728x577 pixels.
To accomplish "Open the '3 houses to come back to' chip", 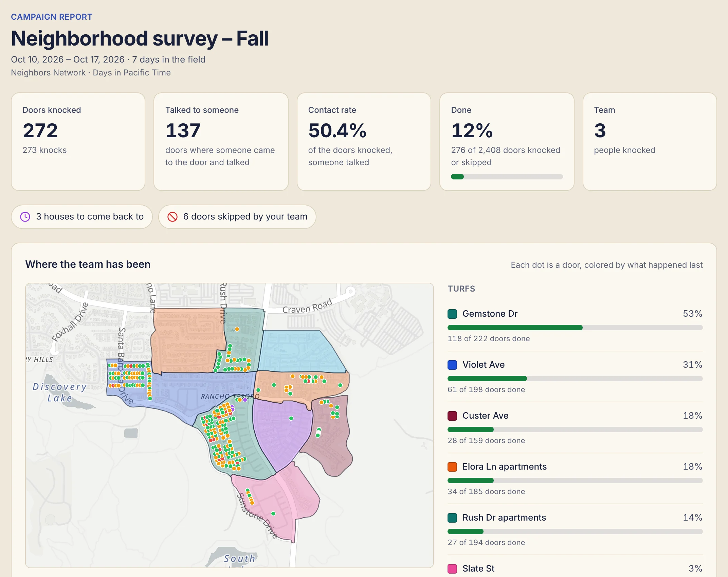I will tap(82, 216).
